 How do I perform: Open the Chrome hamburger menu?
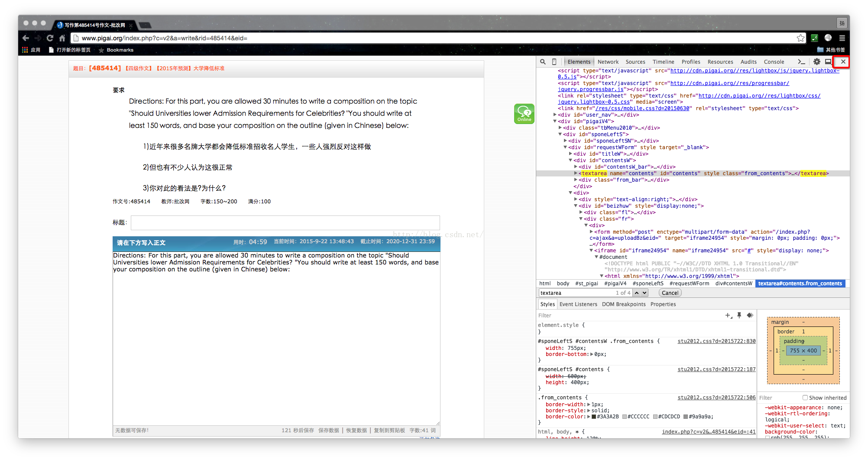click(x=842, y=38)
